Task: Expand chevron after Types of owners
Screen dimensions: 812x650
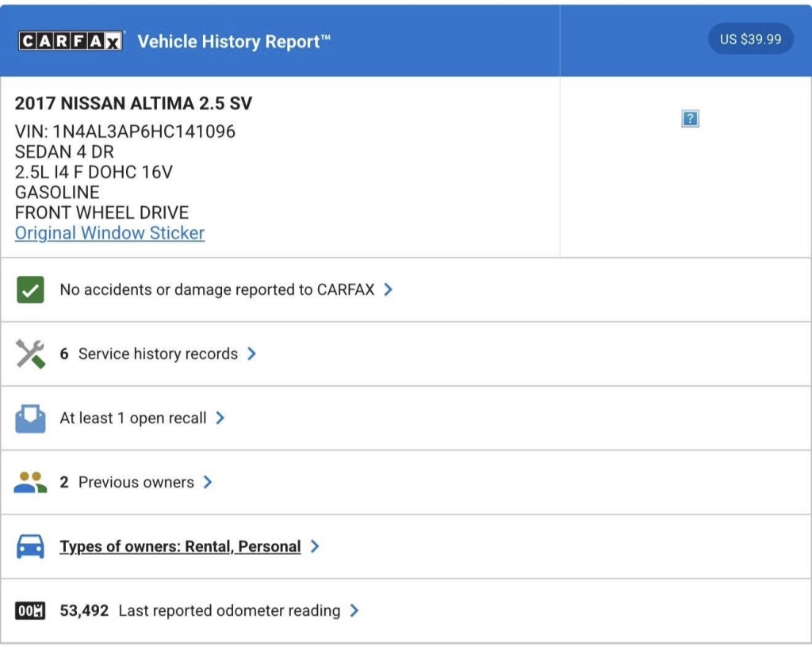Action: click(x=315, y=546)
